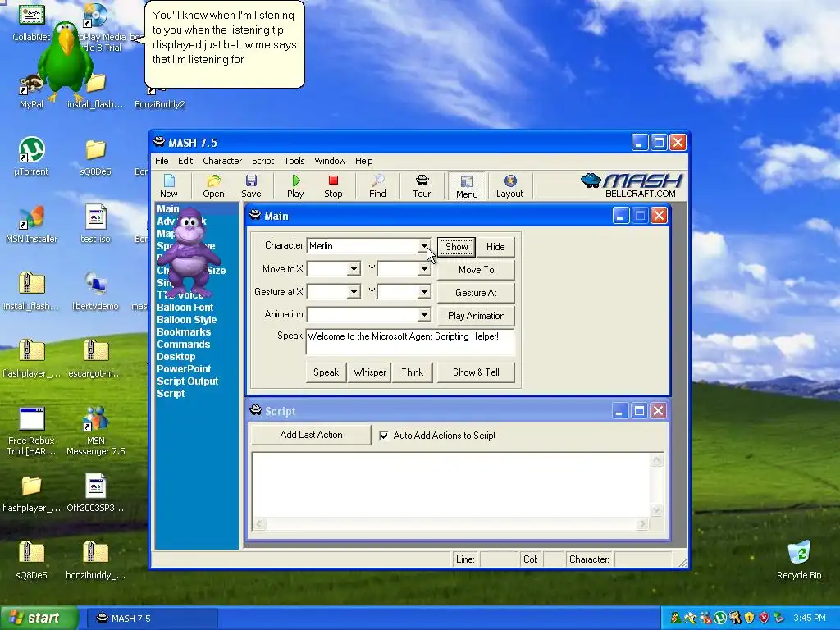Select the Off2003SP3... desktop file
Image resolution: width=840 pixels, height=630 pixels.
pyautogui.click(x=95, y=493)
